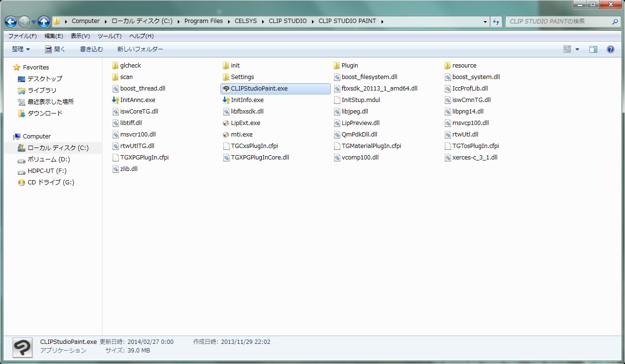This screenshot has width=625, height=364.
Task: Select the CLIPStudioPaint.exe application icon
Action: pyautogui.click(x=226, y=89)
